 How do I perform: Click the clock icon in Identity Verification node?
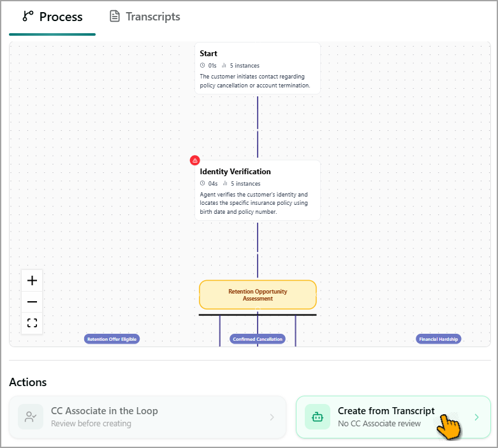pyautogui.click(x=202, y=183)
